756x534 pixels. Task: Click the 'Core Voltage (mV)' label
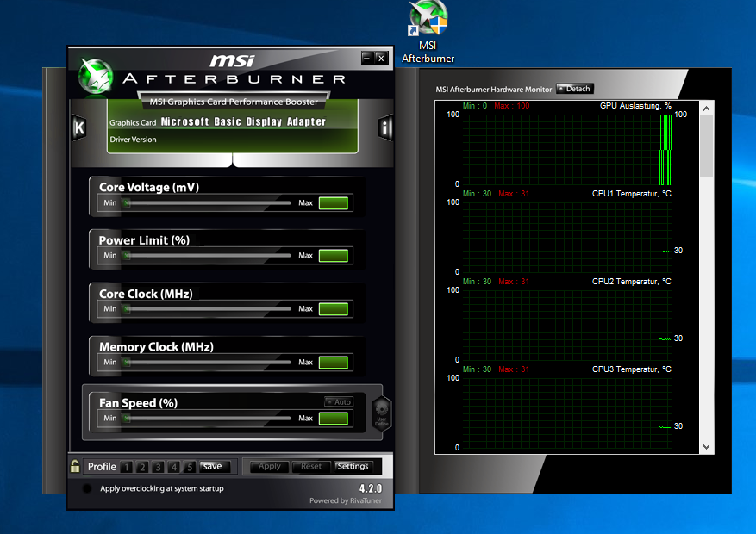(149, 187)
